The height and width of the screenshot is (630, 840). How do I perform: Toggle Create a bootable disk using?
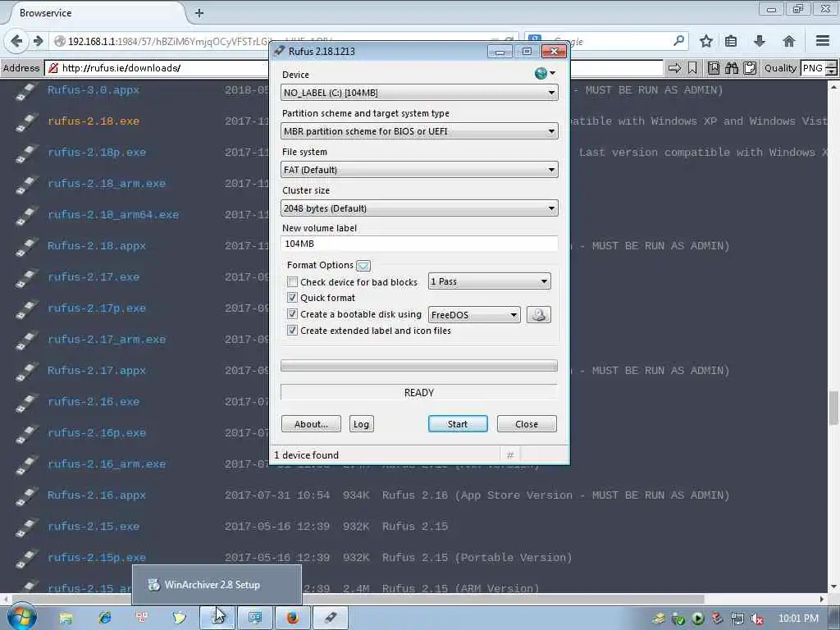point(293,314)
